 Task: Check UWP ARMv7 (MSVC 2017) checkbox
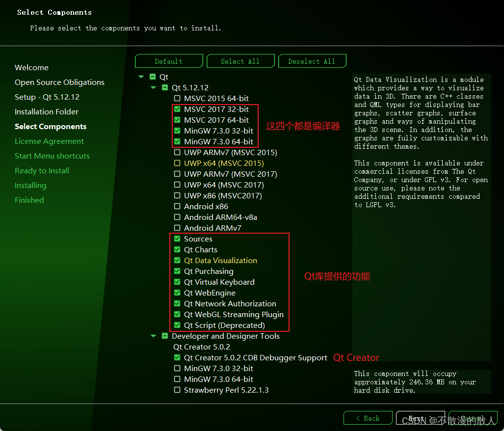pos(177,174)
